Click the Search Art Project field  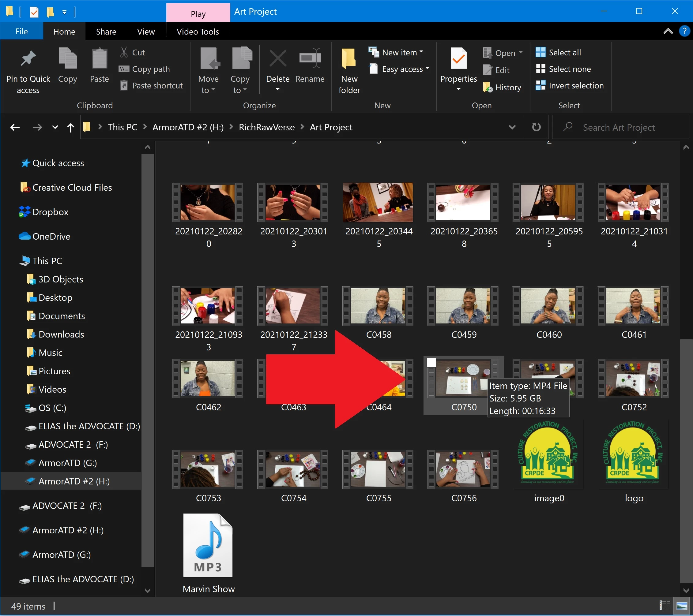pyautogui.click(x=624, y=127)
